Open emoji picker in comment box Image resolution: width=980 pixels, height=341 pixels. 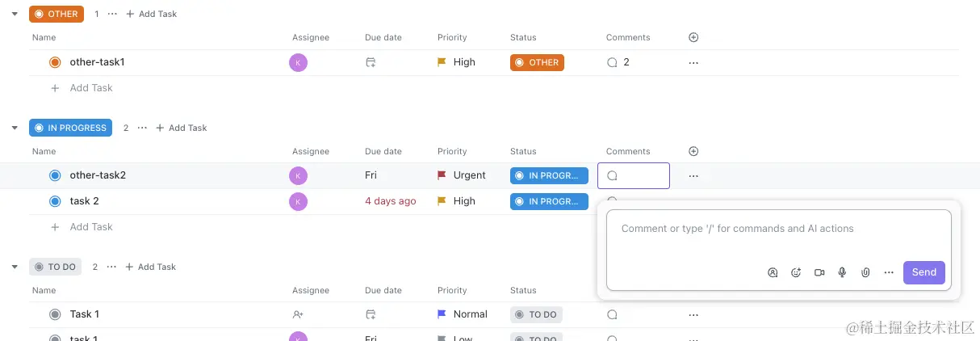796,273
